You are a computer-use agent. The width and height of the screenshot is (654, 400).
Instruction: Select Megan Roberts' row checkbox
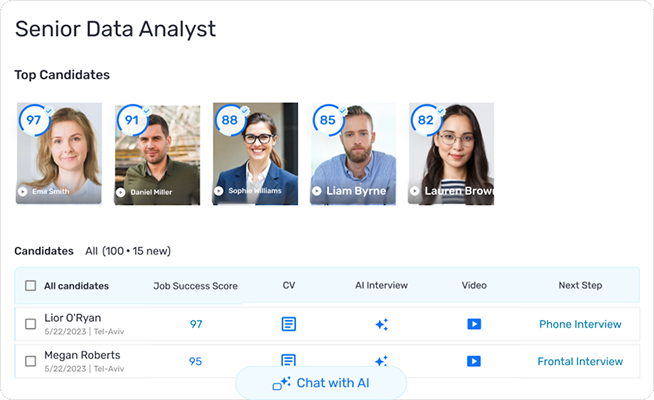30,361
